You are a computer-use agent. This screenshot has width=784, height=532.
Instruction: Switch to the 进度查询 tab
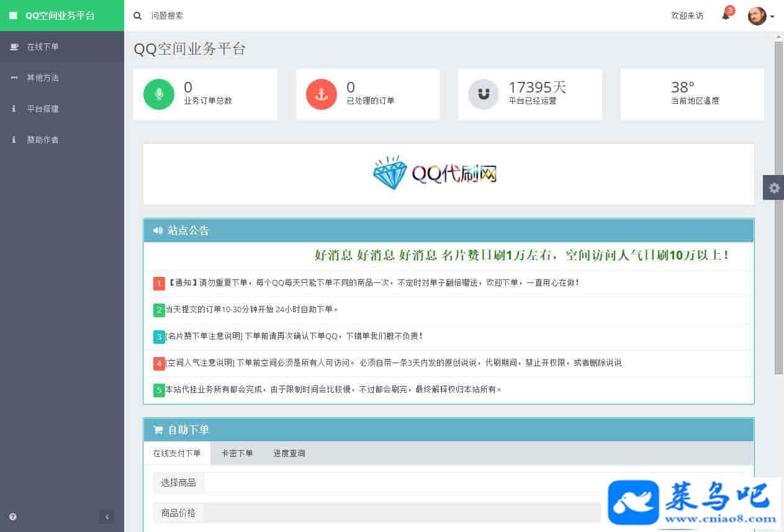pyautogui.click(x=289, y=453)
